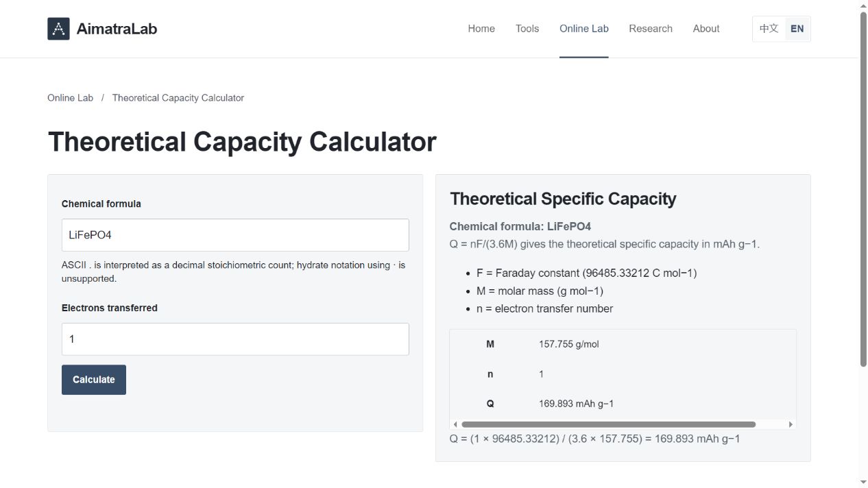This screenshot has height=488, width=868.
Task: Focus the Electrons transferred input field
Action: (235, 339)
